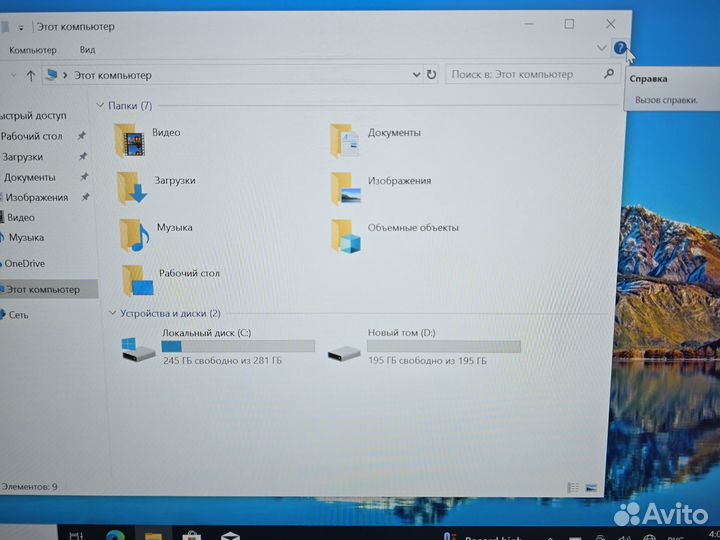The image size is (720, 540).
Task: Click the computer icon in the address bar
Action: click(52, 74)
